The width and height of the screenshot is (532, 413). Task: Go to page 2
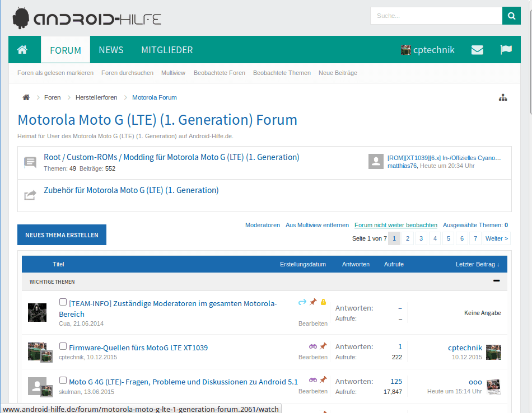408,238
